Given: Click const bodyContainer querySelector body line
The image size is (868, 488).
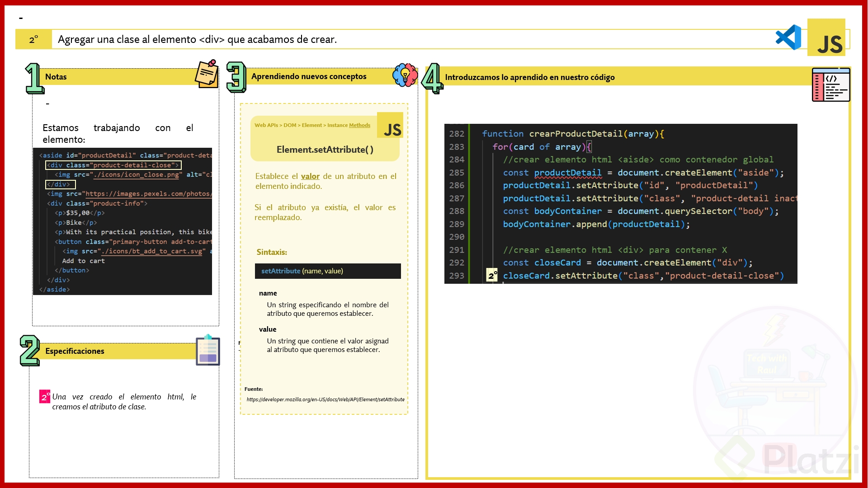Looking at the screenshot, I should tap(641, 211).
